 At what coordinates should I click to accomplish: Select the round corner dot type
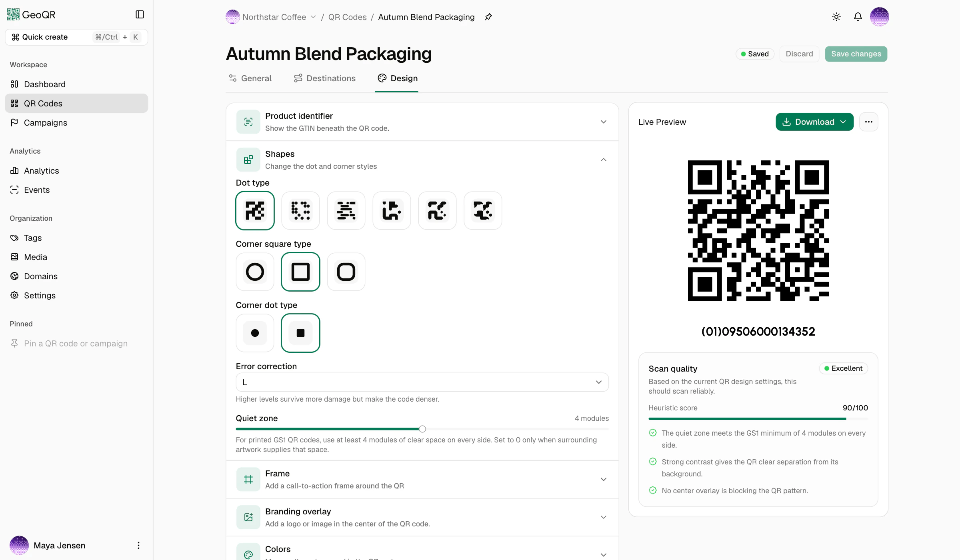point(255,333)
